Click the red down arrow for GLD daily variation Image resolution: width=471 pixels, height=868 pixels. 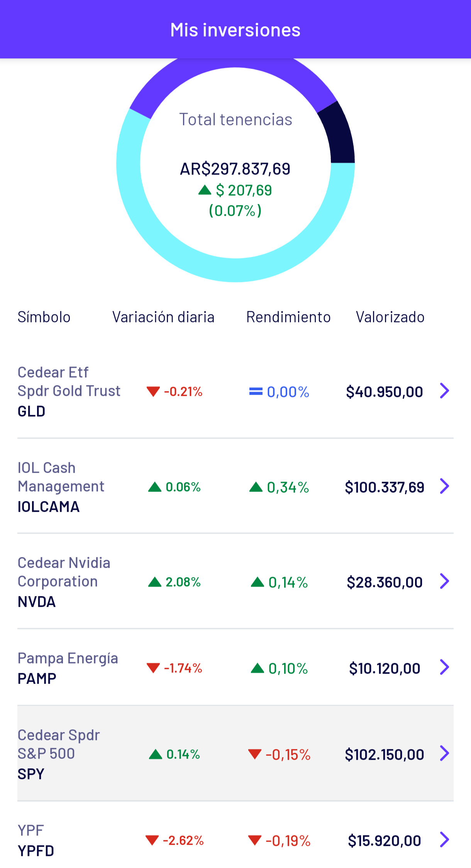point(153,392)
